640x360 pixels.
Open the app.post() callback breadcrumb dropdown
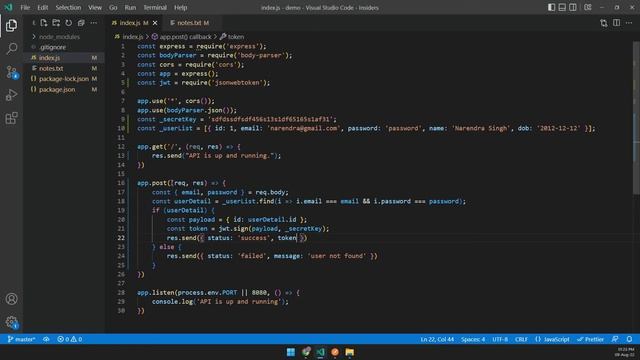(182, 37)
